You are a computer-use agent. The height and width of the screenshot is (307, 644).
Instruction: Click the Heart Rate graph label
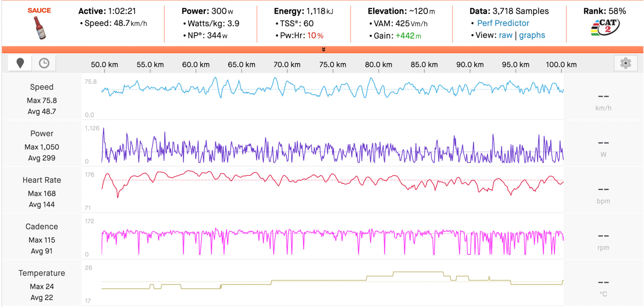(x=42, y=180)
